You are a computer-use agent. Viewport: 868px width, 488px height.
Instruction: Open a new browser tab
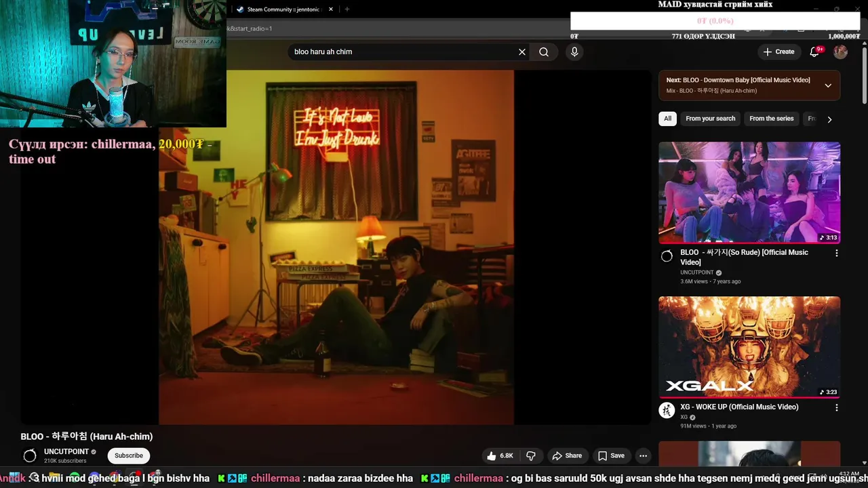tap(347, 9)
